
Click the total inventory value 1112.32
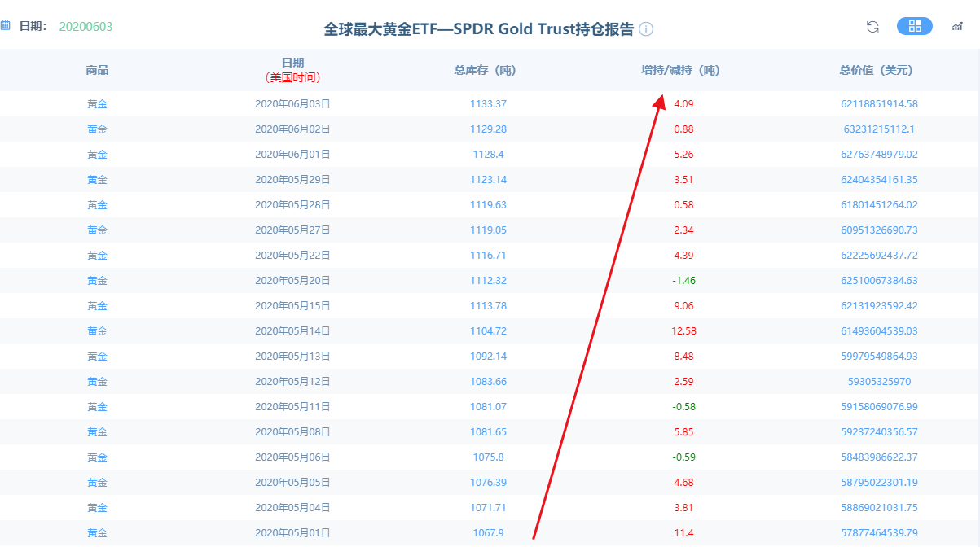point(489,281)
